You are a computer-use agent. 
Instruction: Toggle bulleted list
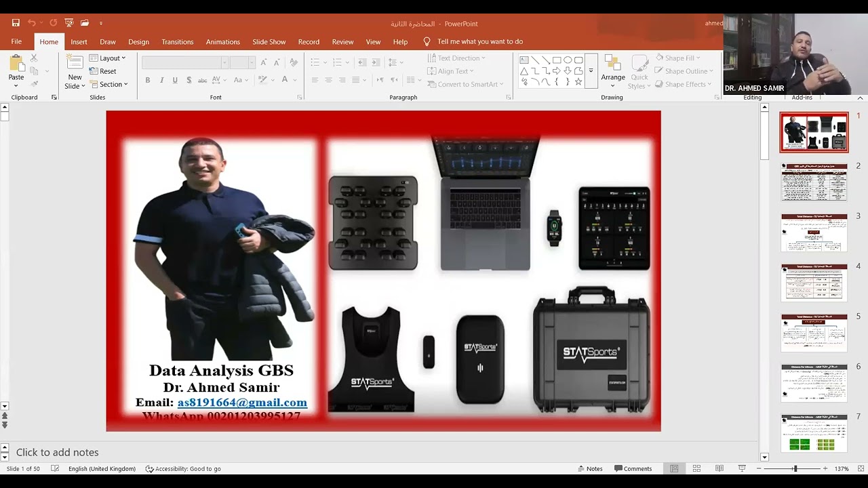tap(315, 62)
